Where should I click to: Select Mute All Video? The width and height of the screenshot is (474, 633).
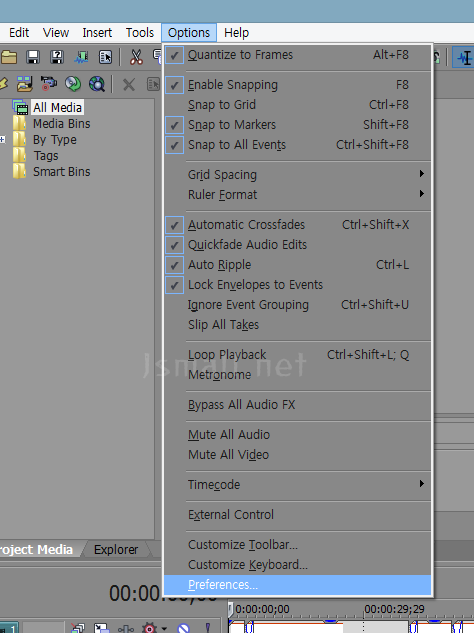[x=298, y=455]
